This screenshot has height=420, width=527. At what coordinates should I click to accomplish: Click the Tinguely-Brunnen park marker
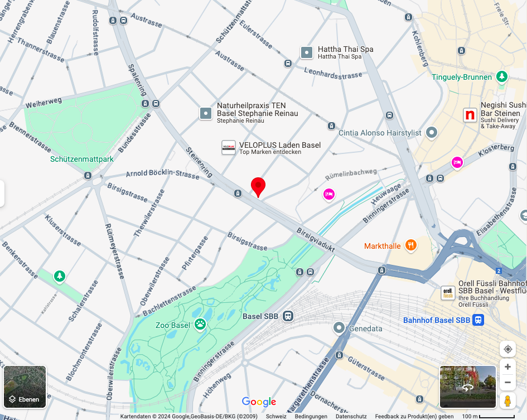(502, 76)
